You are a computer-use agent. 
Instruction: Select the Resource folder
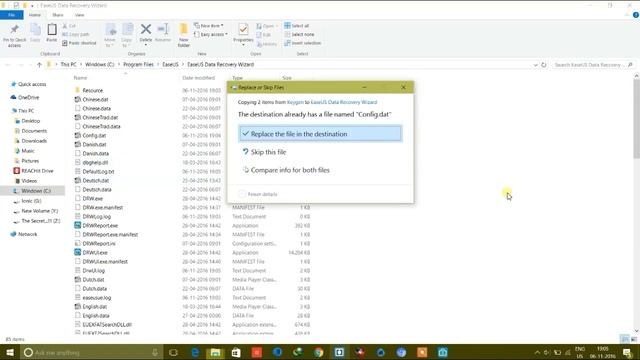89,90
